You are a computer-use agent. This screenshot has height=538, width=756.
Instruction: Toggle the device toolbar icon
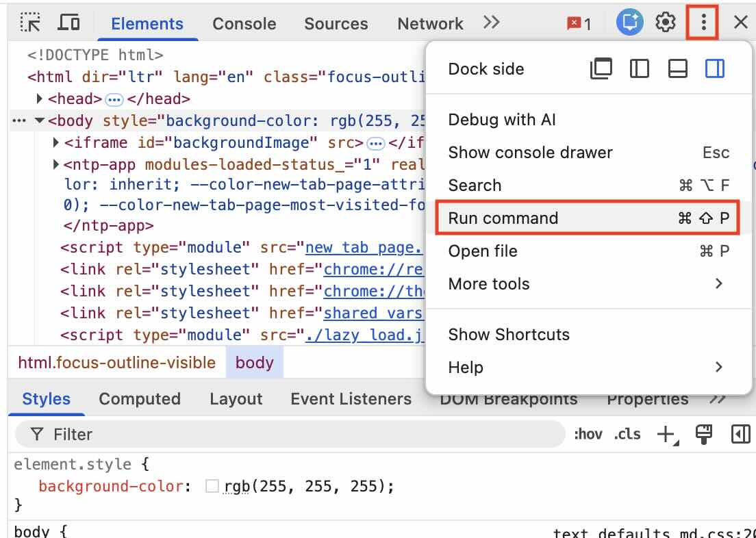[x=68, y=23]
